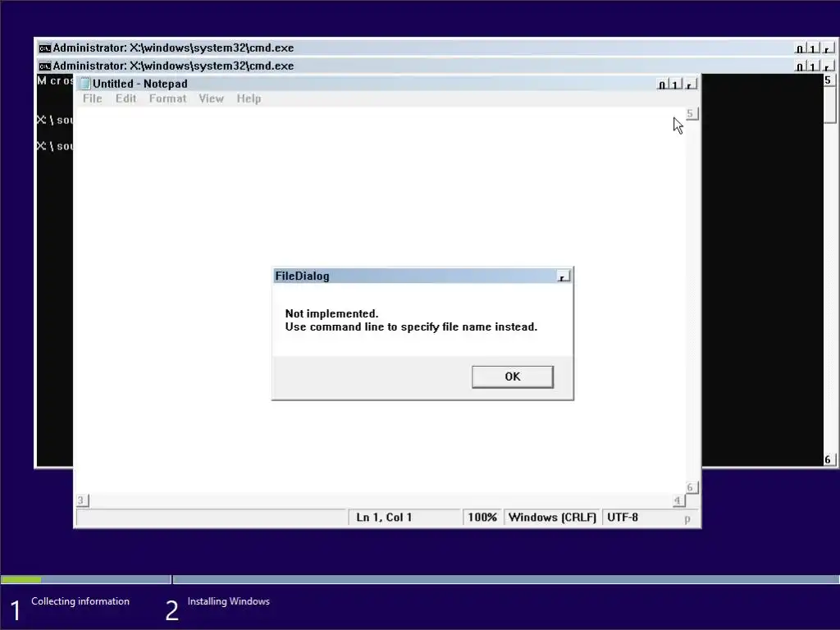Click the cmd window vertical scrollbar thumb
Image resolution: width=840 pixels, height=630 pixels.
click(x=829, y=104)
